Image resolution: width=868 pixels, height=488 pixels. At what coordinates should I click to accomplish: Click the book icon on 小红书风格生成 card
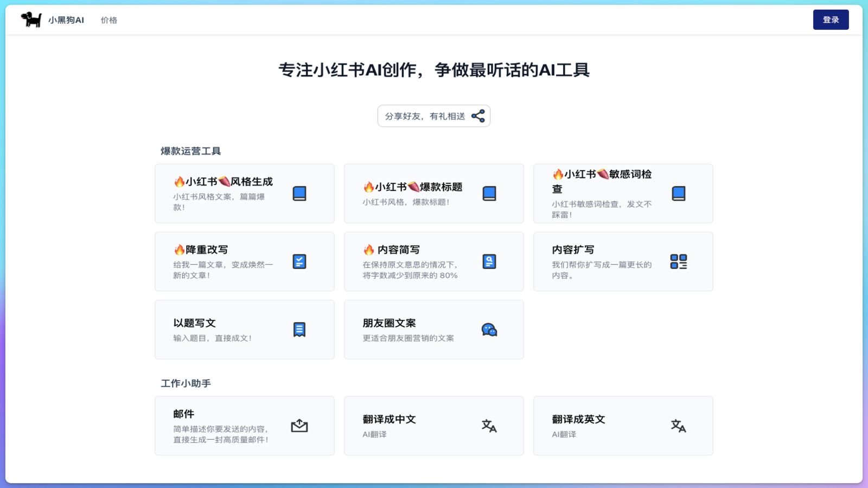(299, 194)
